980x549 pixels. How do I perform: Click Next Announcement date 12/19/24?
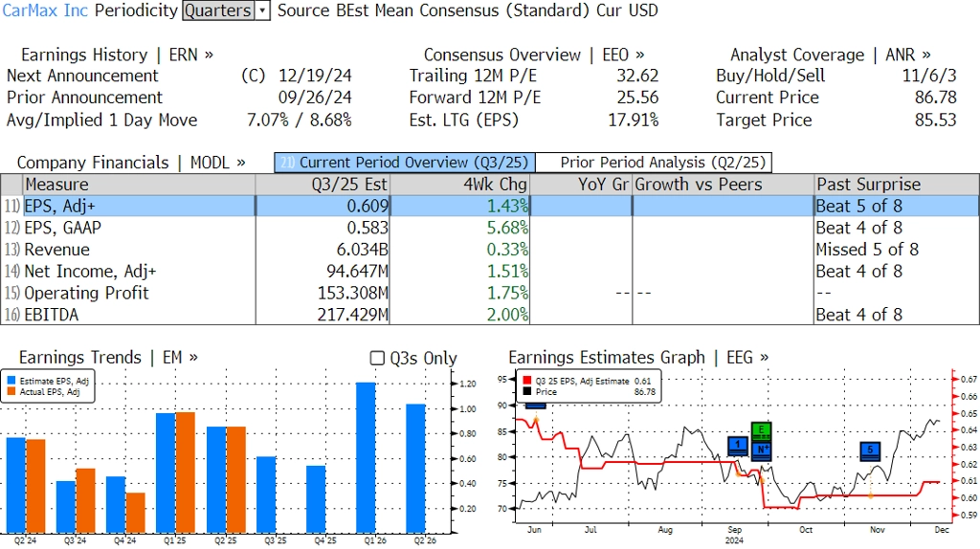pos(315,77)
